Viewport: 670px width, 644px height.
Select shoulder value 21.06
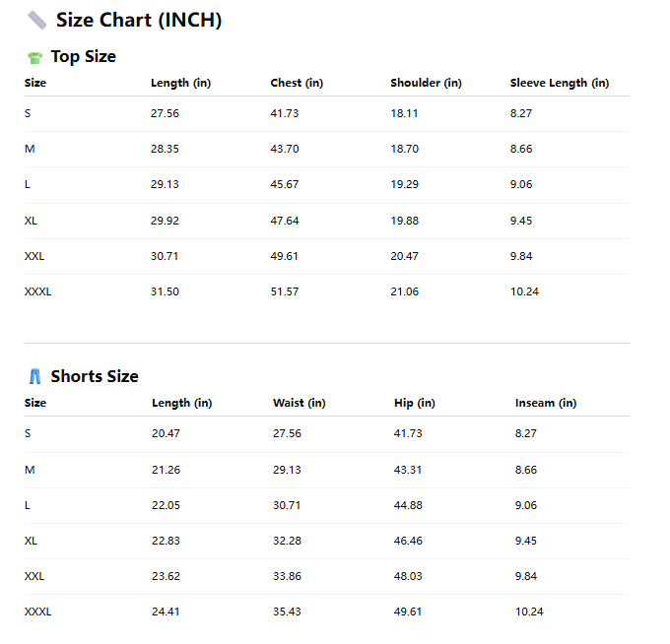pyautogui.click(x=404, y=291)
